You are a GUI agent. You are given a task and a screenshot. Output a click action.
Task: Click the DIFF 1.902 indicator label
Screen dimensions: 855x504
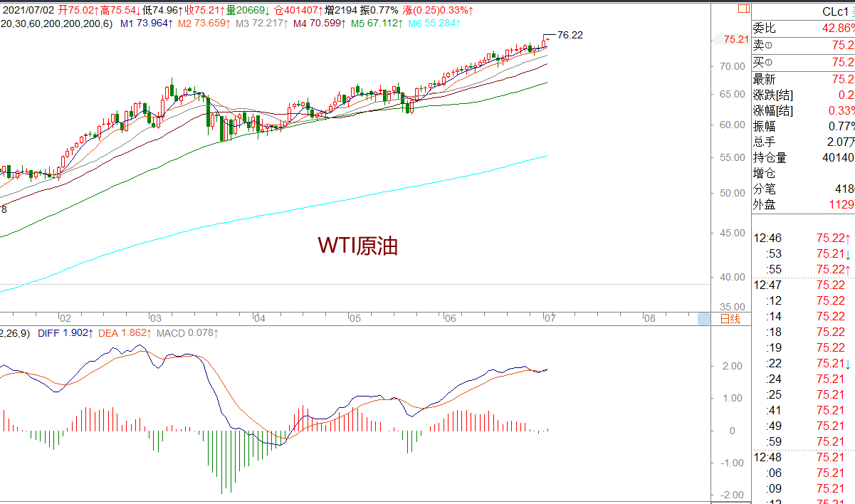[x=65, y=332]
